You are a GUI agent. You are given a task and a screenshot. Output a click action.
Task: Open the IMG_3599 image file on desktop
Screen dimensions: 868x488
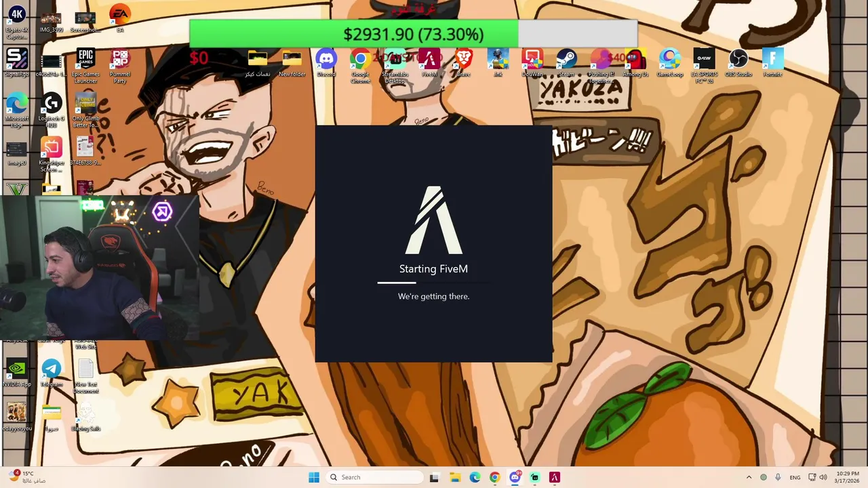tap(51, 22)
